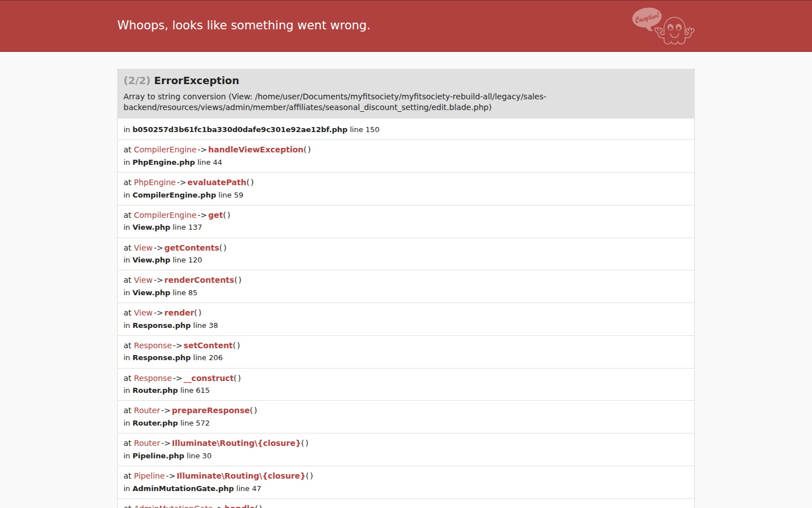Click the Exception ghost icon in header

(663, 26)
